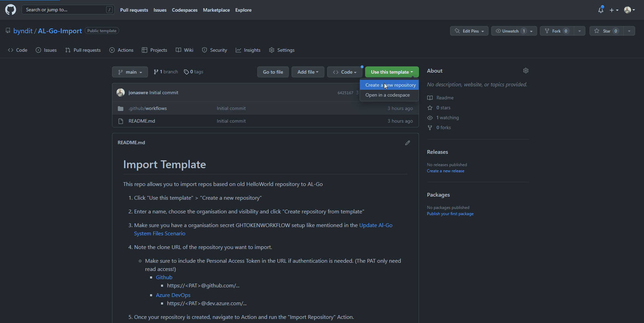Switch to the Actions tab
Viewport: 644px width, 323px height.
tap(122, 50)
